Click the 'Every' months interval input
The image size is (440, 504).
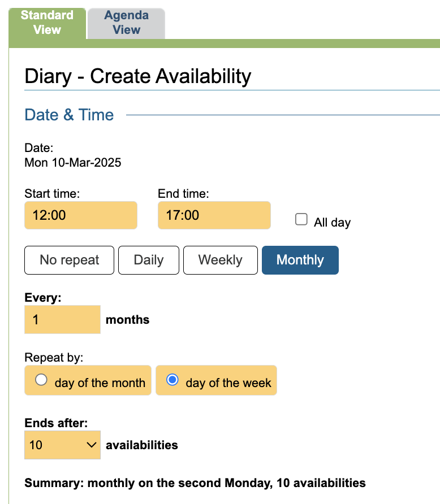(62, 319)
